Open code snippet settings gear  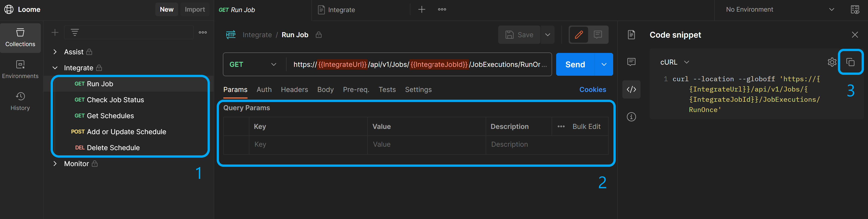tap(832, 62)
